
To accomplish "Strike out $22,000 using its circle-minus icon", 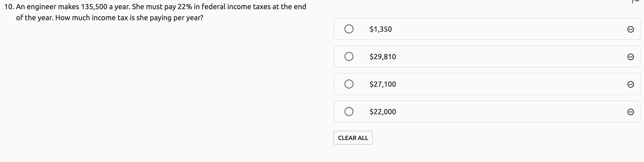I will tap(630, 112).
